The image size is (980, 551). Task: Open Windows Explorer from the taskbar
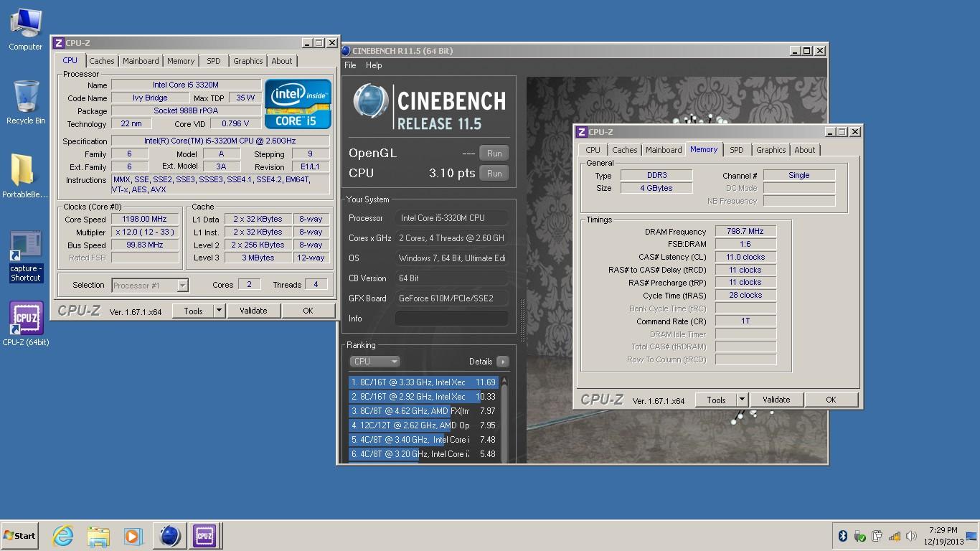click(x=98, y=536)
